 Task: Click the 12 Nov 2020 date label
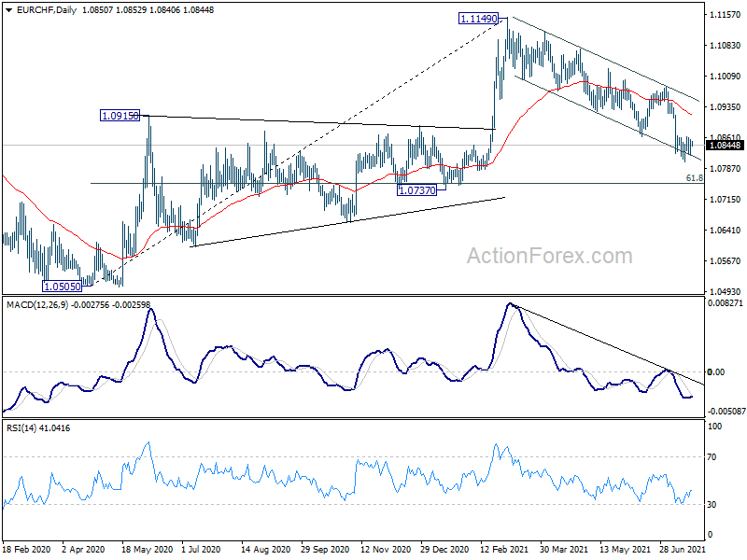click(x=386, y=549)
